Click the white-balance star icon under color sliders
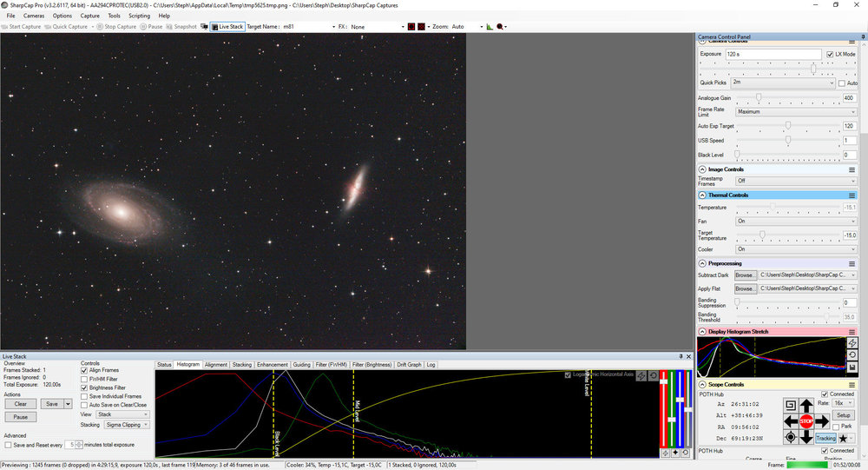Screen dimensions: 868x470 coord(675,453)
